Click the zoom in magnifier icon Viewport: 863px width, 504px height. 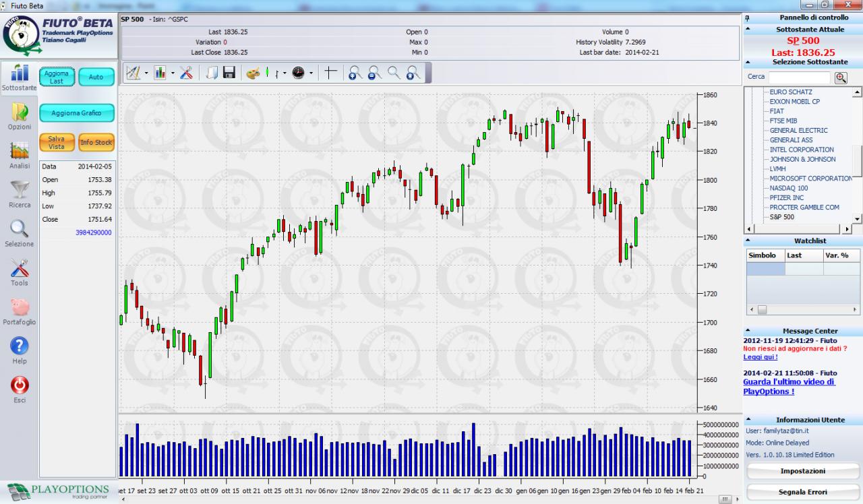355,73
